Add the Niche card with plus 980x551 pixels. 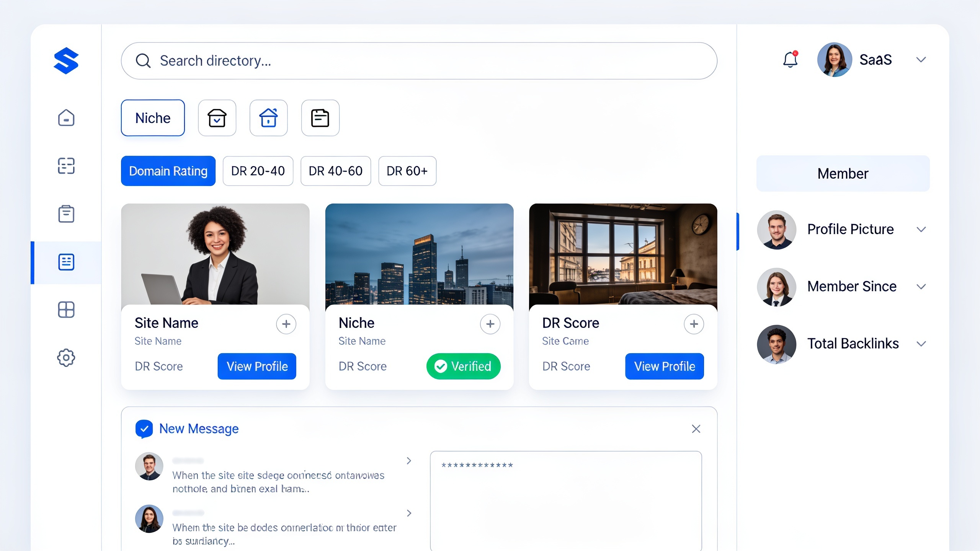click(x=490, y=324)
